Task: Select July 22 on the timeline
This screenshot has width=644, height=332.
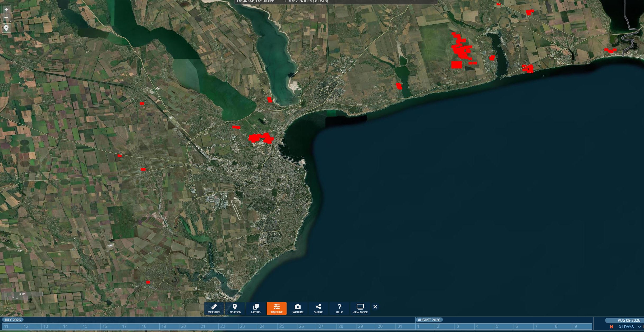Action: point(228,326)
